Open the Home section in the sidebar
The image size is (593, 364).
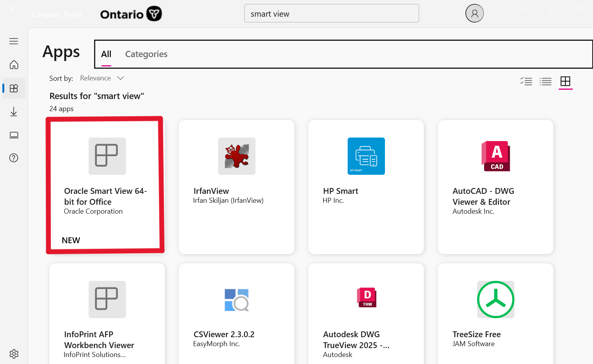(14, 65)
